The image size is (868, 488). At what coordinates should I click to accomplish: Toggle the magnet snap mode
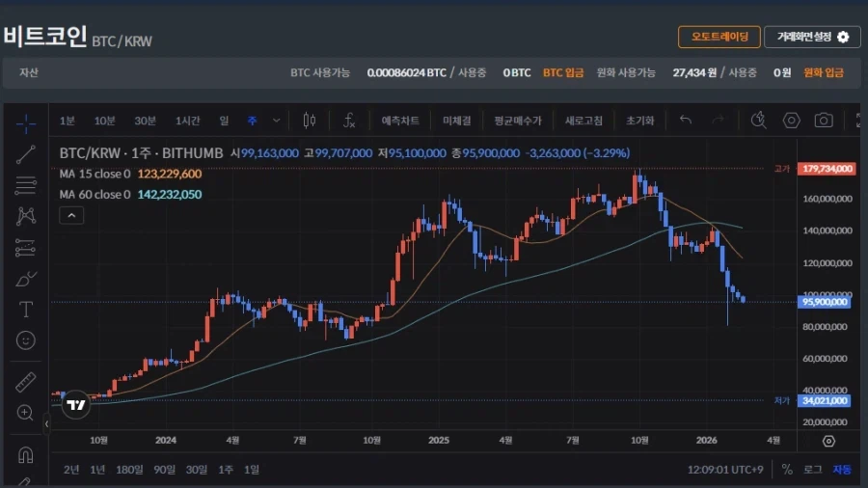point(25,455)
